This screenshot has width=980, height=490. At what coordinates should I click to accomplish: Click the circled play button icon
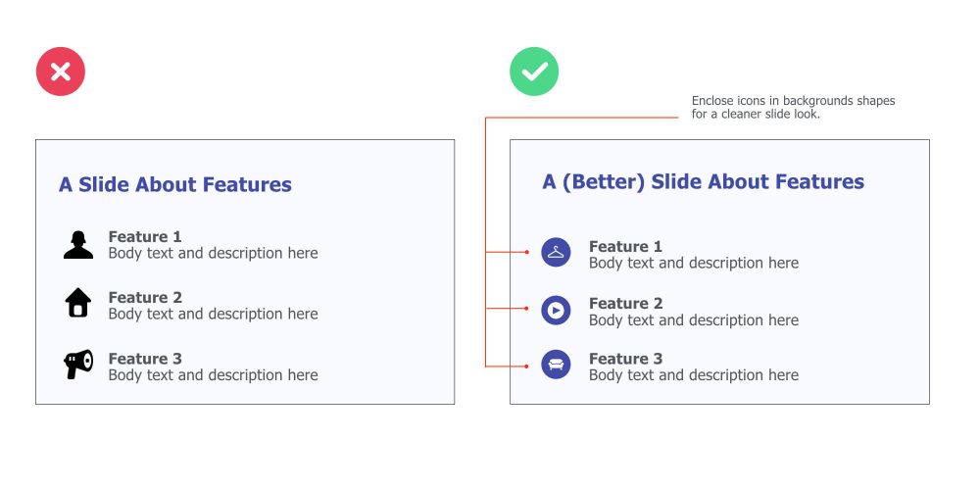click(556, 310)
